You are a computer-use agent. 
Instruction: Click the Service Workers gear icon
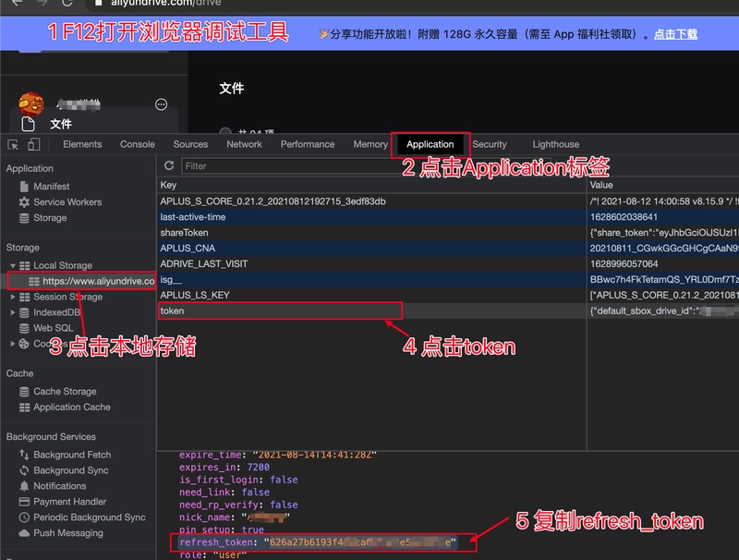coord(24,202)
